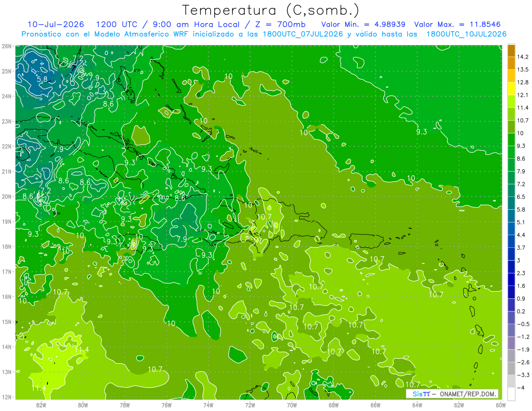Click the '12N' latitude axis label
532x411 pixels.
coord(6,397)
